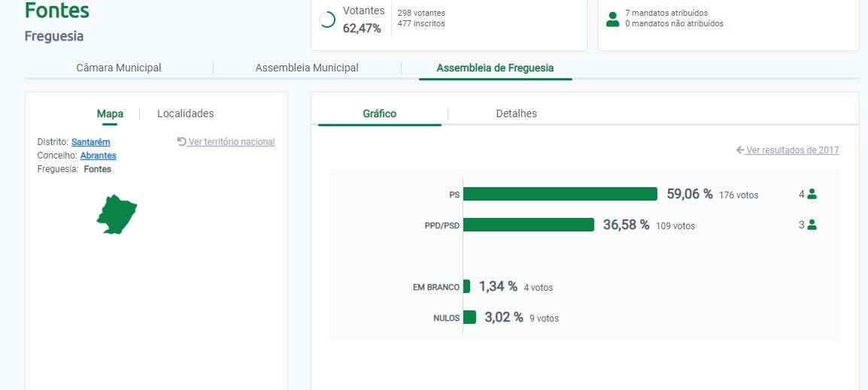
Task: Click Ver território nacional link
Action: (231, 142)
